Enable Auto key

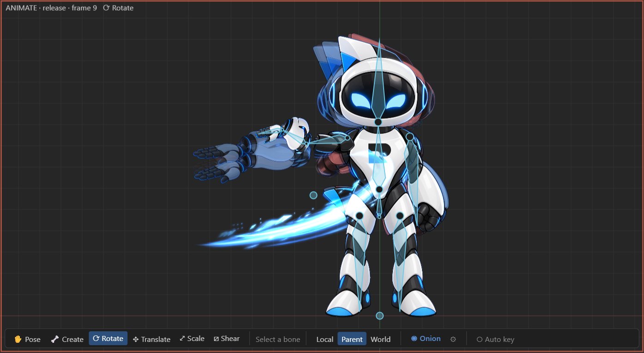click(495, 339)
